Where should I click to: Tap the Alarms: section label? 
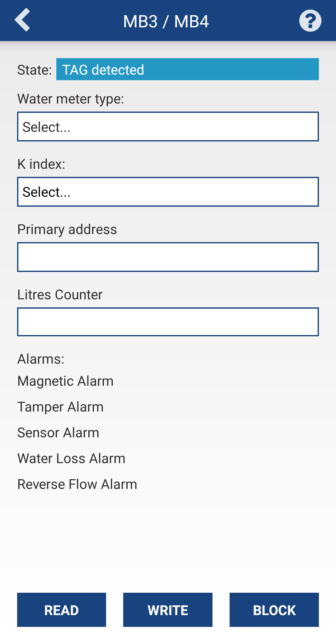pyautogui.click(x=41, y=359)
